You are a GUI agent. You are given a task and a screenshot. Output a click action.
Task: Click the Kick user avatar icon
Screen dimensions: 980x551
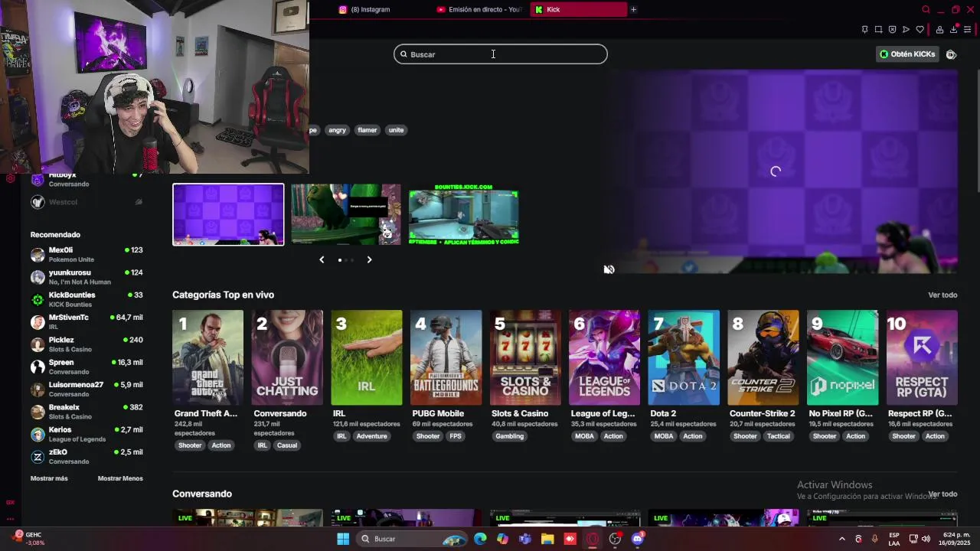coord(951,54)
